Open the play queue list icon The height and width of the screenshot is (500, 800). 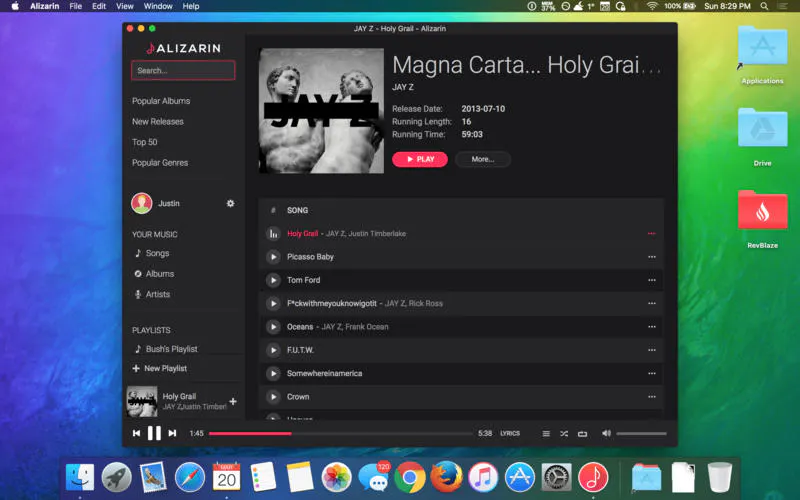pos(546,434)
